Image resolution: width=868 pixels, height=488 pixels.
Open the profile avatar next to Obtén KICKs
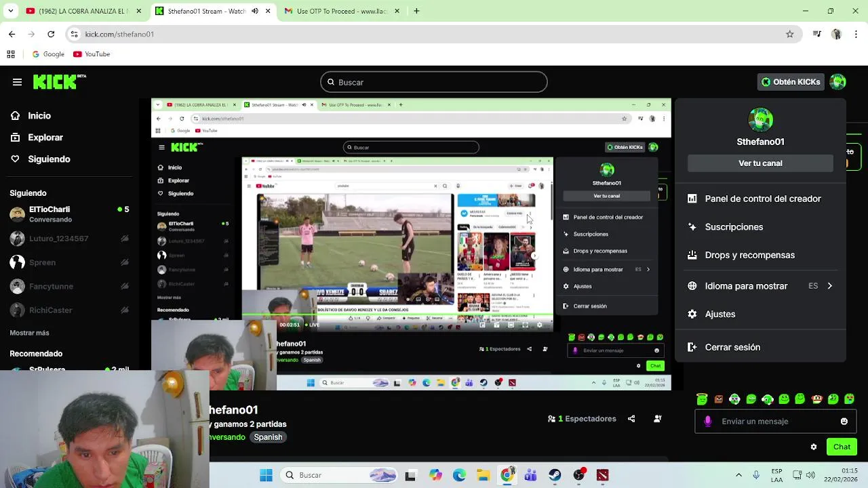(837, 82)
